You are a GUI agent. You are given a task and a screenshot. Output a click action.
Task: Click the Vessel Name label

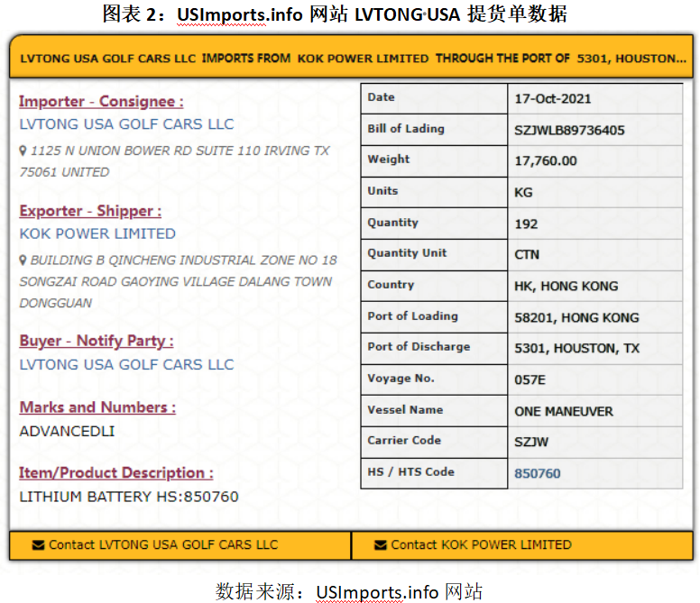pyautogui.click(x=405, y=410)
